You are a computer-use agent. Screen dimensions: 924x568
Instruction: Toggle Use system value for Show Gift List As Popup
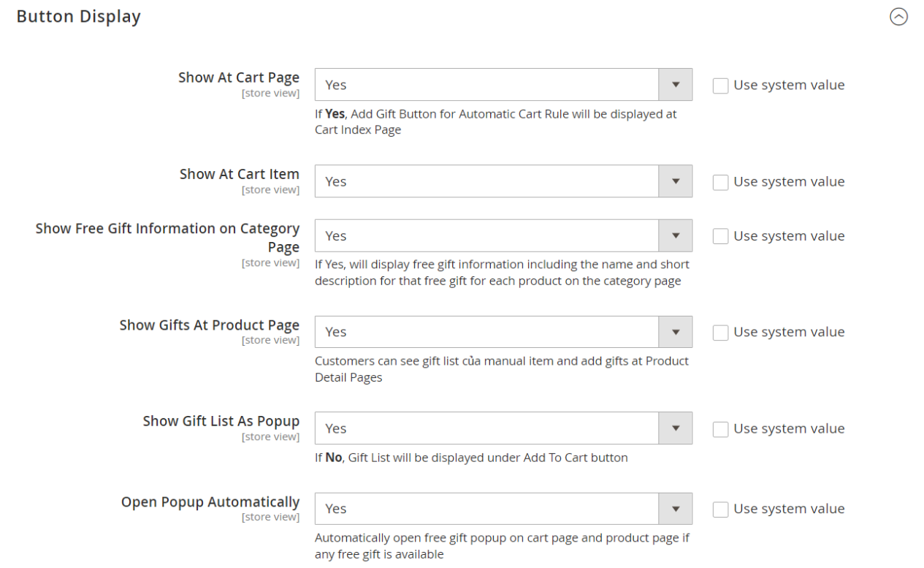(720, 429)
